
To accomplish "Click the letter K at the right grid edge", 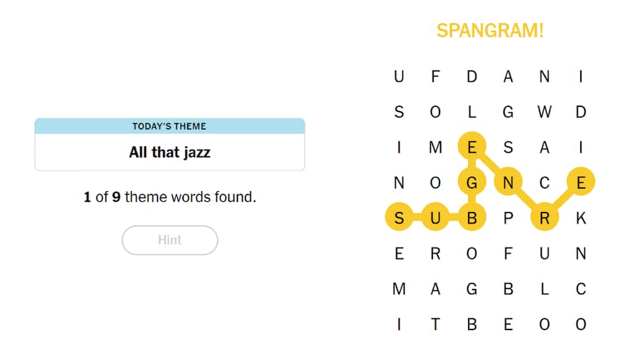I will pyautogui.click(x=580, y=218).
